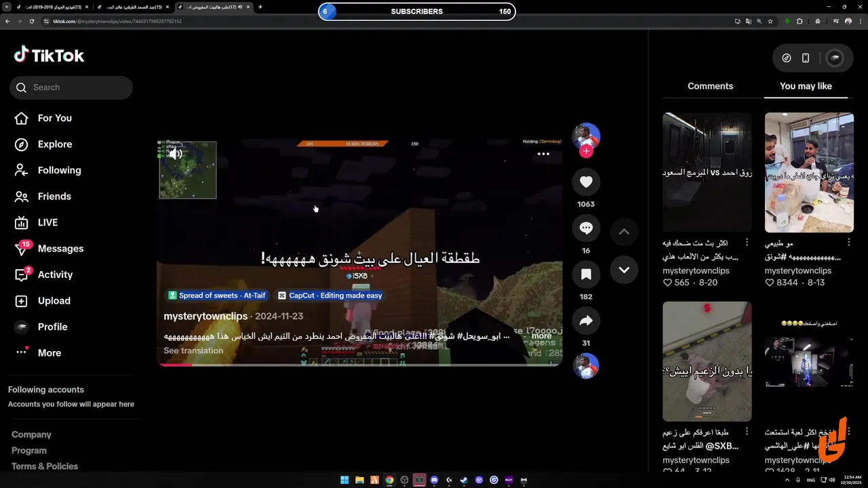Seek using the video progress bar
The image size is (868, 488).
(359, 365)
